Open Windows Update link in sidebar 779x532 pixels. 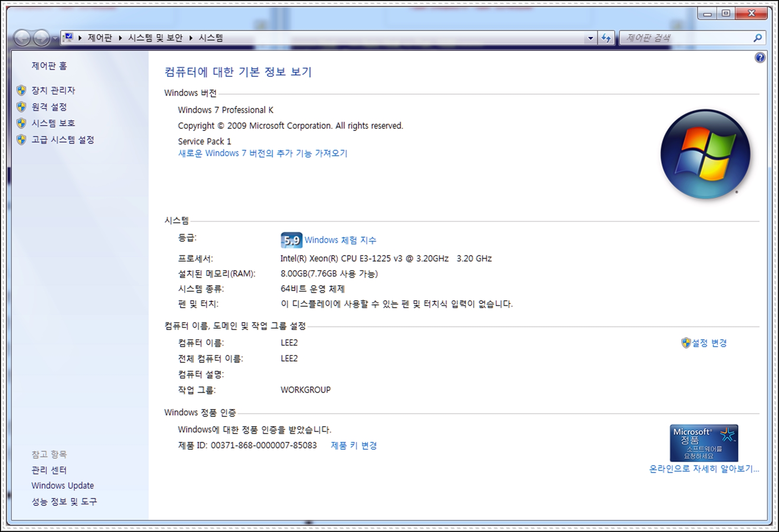pyautogui.click(x=63, y=486)
